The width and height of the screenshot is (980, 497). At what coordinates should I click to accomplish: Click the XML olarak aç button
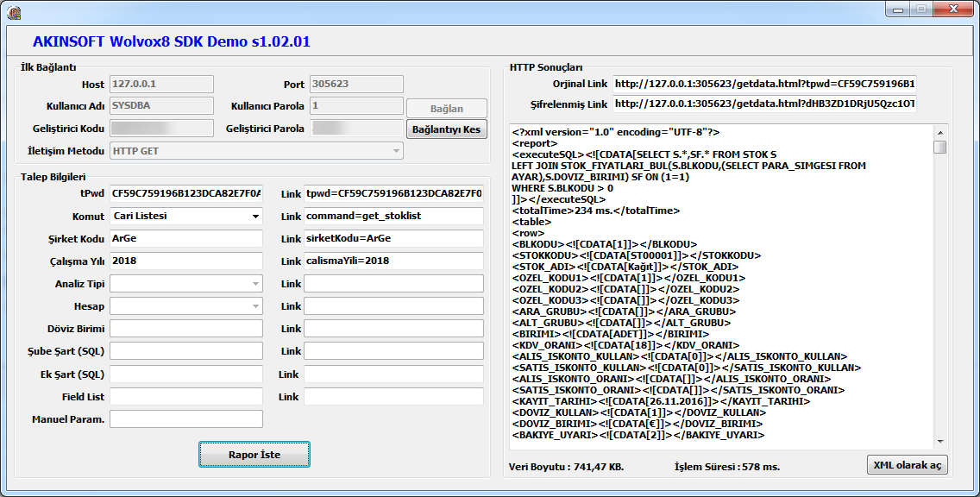pyautogui.click(x=907, y=465)
